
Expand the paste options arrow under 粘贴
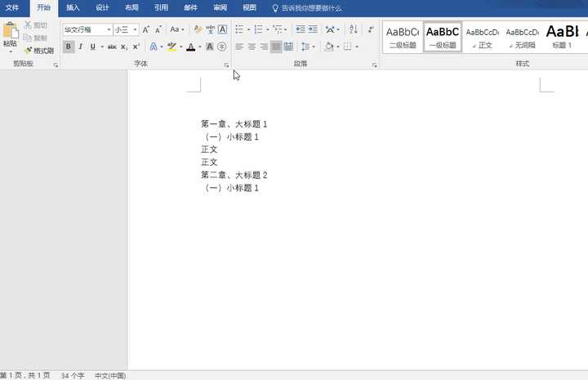point(11,51)
